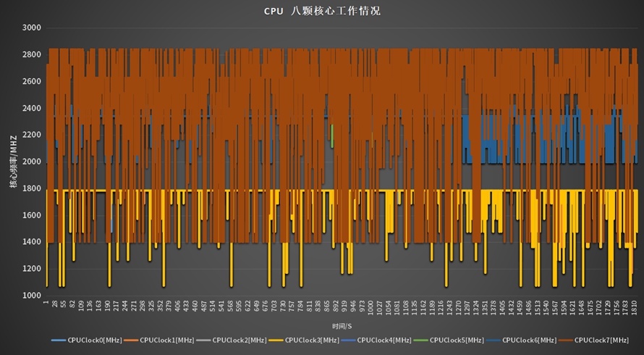This screenshot has height=355, width=644.
Task: Select the CPUClock1[MHz] legend label
Action: pos(166,341)
